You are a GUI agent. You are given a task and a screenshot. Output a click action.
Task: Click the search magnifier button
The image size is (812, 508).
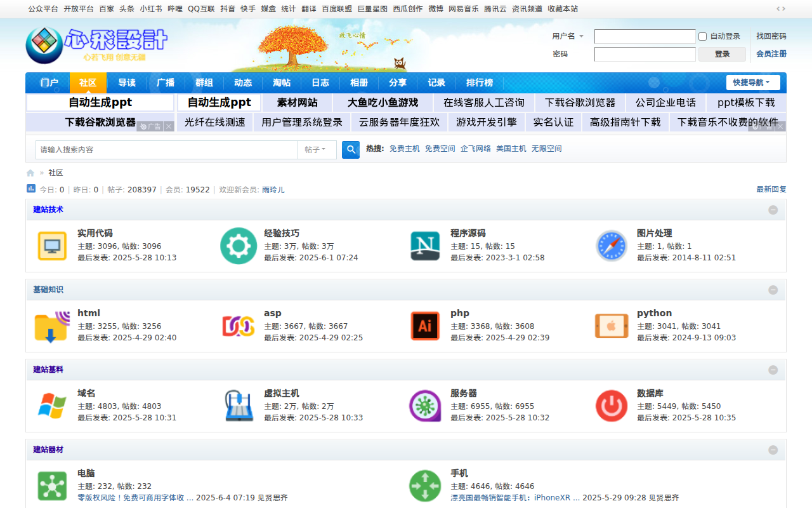click(350, 149)
